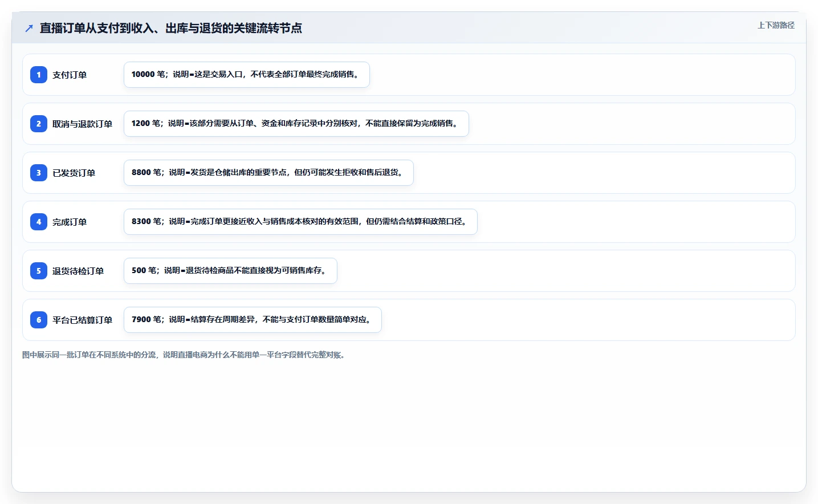This screenshot has width=818, height=504.
Task: Select step number badge 1
Action: pyautogui.click(x=39, y=75)
